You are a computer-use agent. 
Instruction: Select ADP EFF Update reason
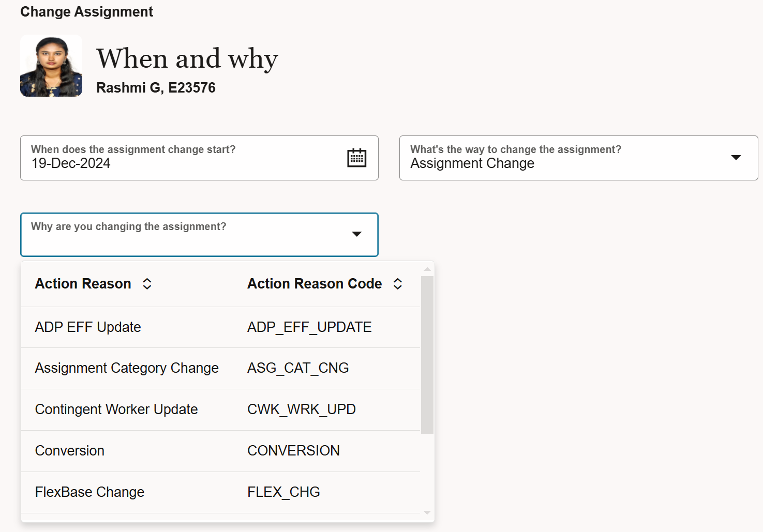(88, 327)
